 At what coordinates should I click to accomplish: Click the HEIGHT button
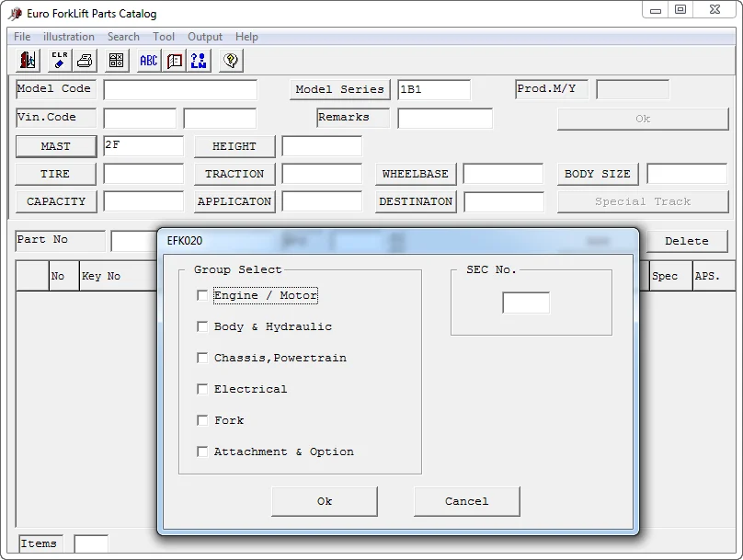234,146
